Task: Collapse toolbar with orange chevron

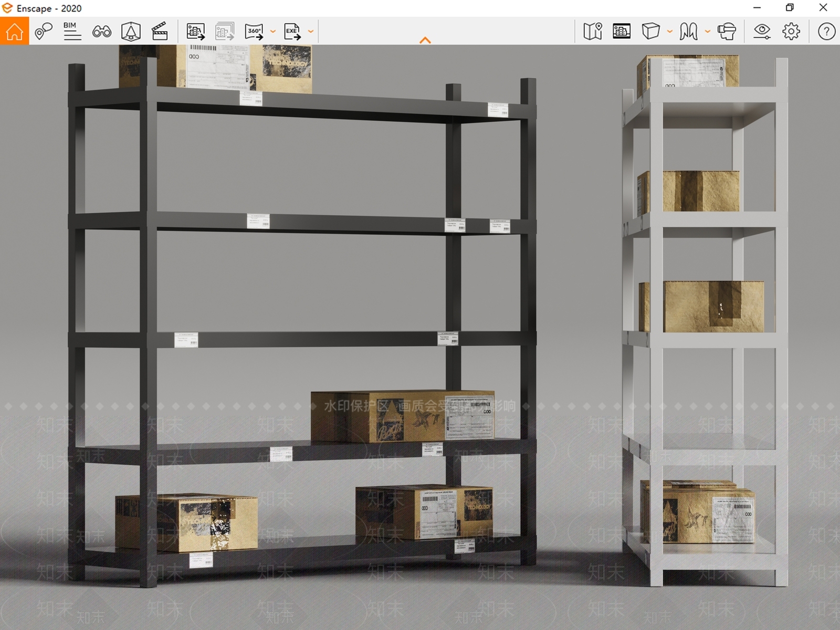Action: coord(425,40)
